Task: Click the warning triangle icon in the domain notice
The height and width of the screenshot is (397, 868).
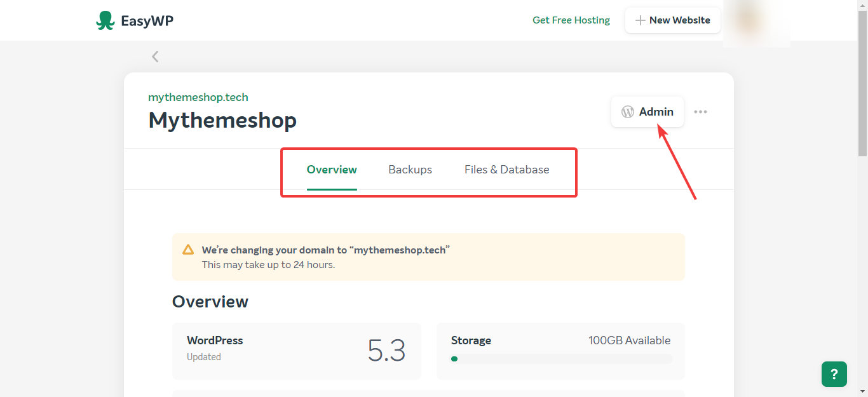Action: click(188, 250)
